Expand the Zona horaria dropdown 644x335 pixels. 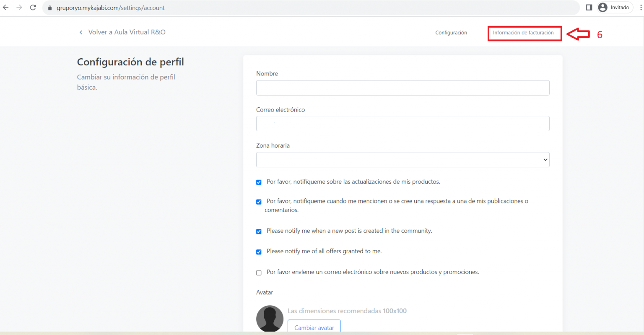coord(402,160)
